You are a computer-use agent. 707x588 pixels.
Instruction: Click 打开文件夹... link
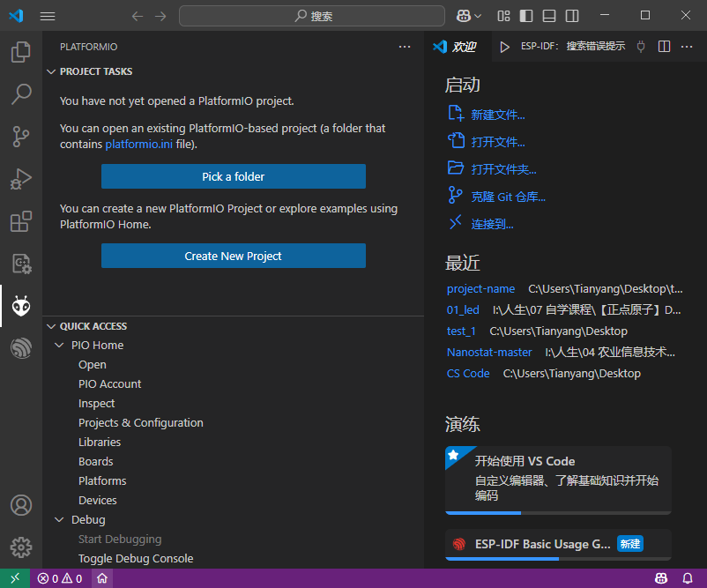[x=503, y=169]
